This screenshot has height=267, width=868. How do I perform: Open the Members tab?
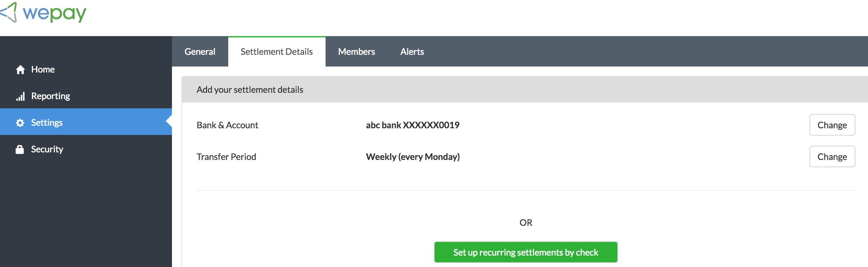click(357, 51)
